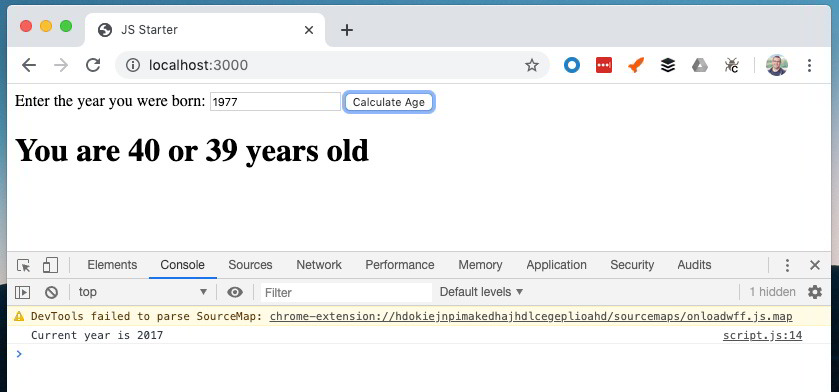The height and width of the screenshot is (392, 839).
Task: Bookmark this page with the star icon
Action: click(531, 65)
